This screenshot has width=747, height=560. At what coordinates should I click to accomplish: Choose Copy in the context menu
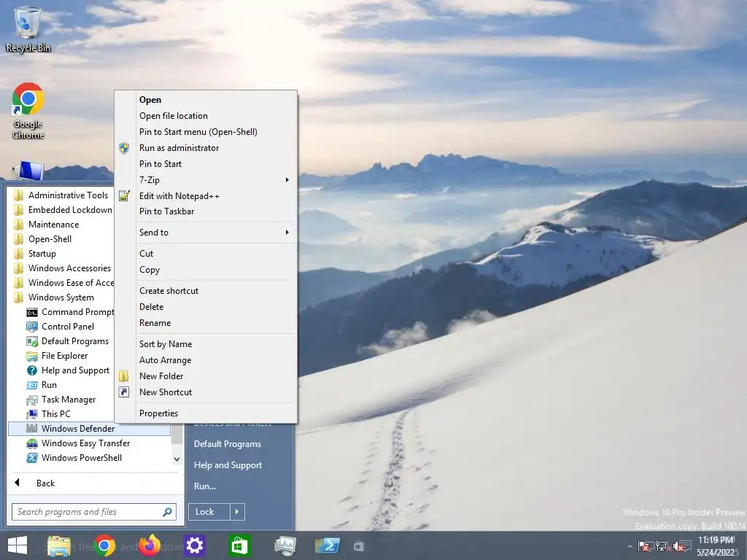click(206, 270)
